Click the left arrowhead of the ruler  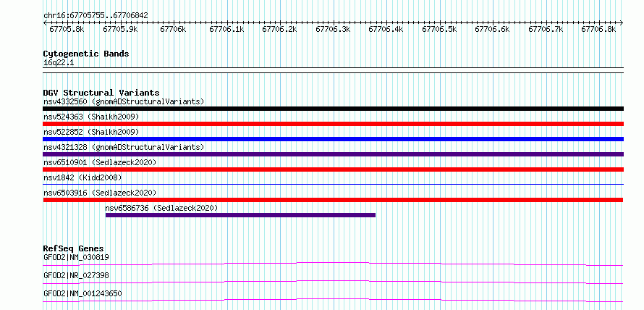(45, 22)
